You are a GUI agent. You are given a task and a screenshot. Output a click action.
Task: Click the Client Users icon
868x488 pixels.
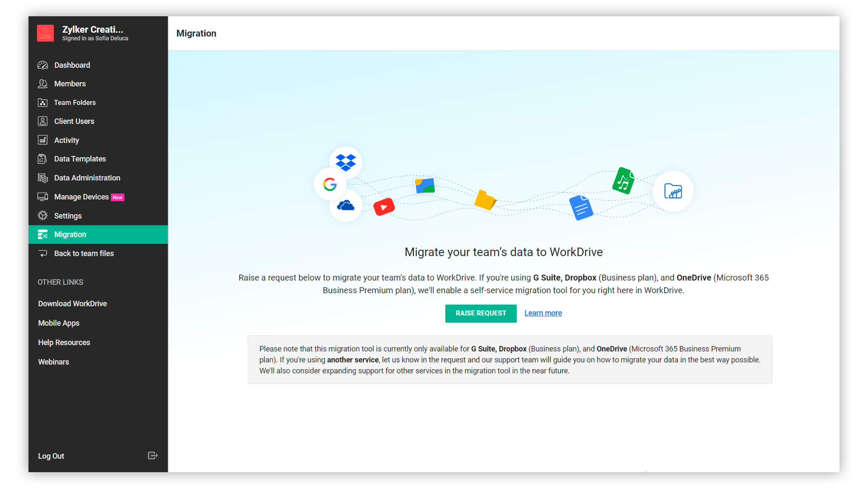pyautogui.click(x=42, y=121)
